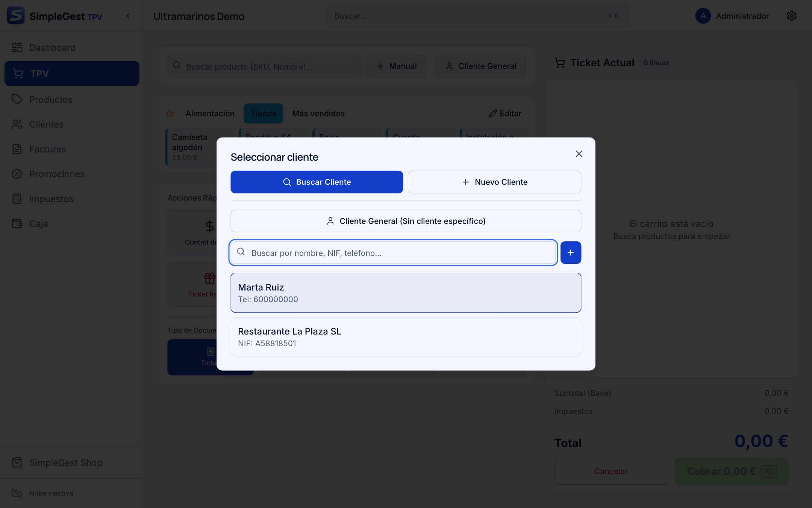Screen dimensions: 812x508
Task: Click the Cancelar button
Action: [611, 471]
